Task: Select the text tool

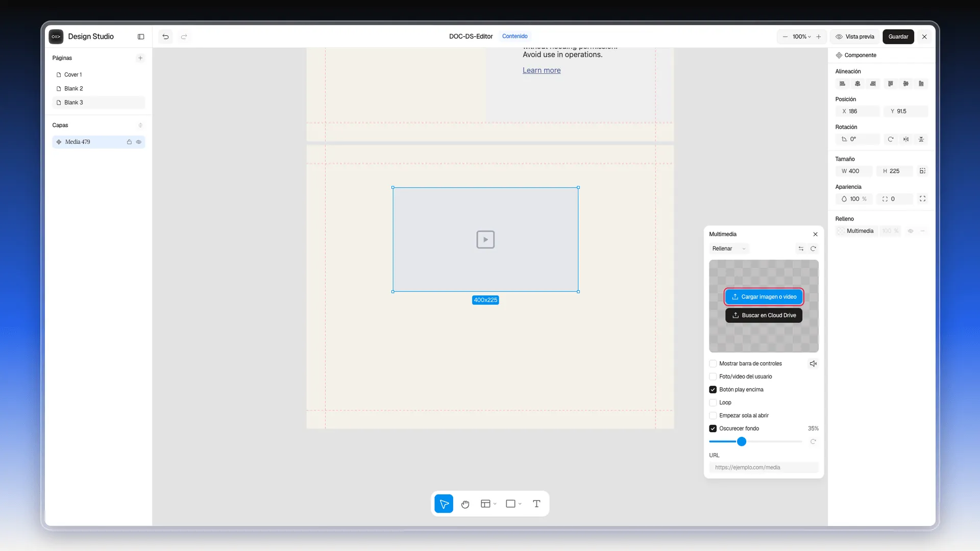Action: click(x=536, y=504)
